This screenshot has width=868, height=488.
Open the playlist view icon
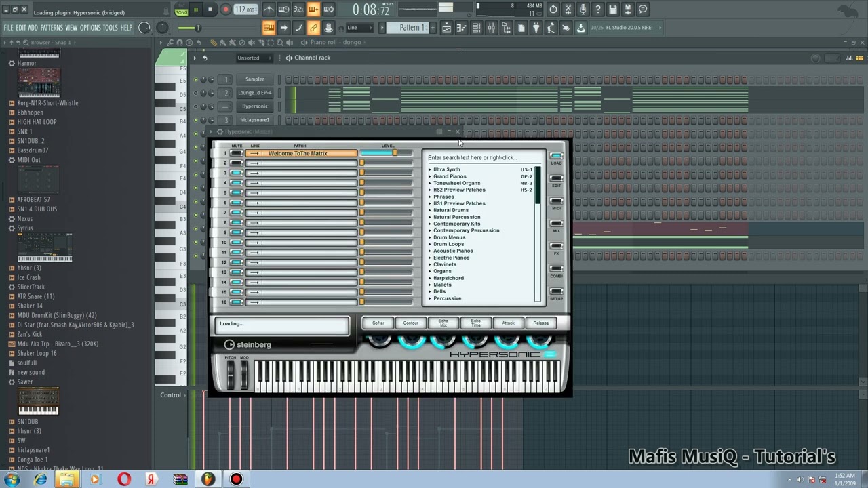(x=447, y=28)
